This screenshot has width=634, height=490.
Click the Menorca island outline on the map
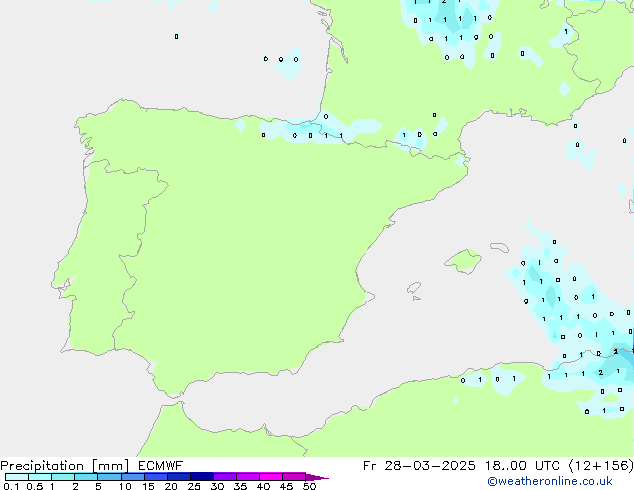(x=499, y=247)
